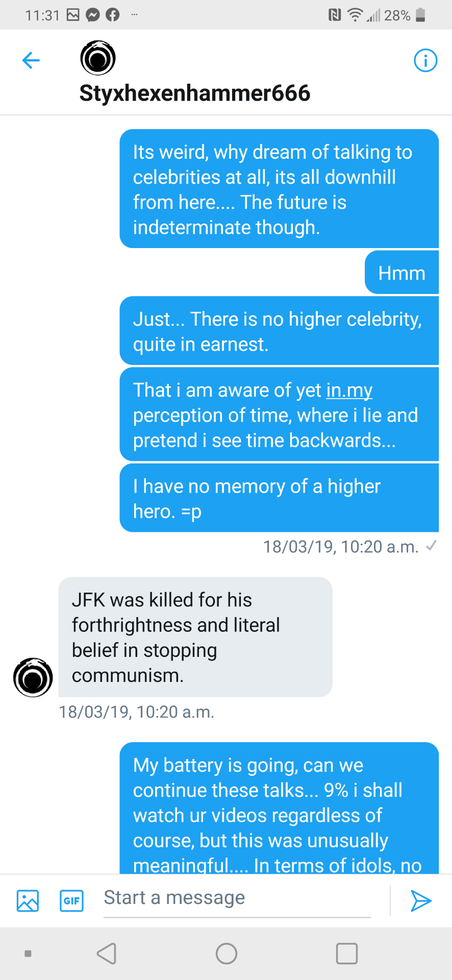Open Android recent apps square
Image resolution: width=452 pixels, height=980 pixels.
[x=347, y=953]
